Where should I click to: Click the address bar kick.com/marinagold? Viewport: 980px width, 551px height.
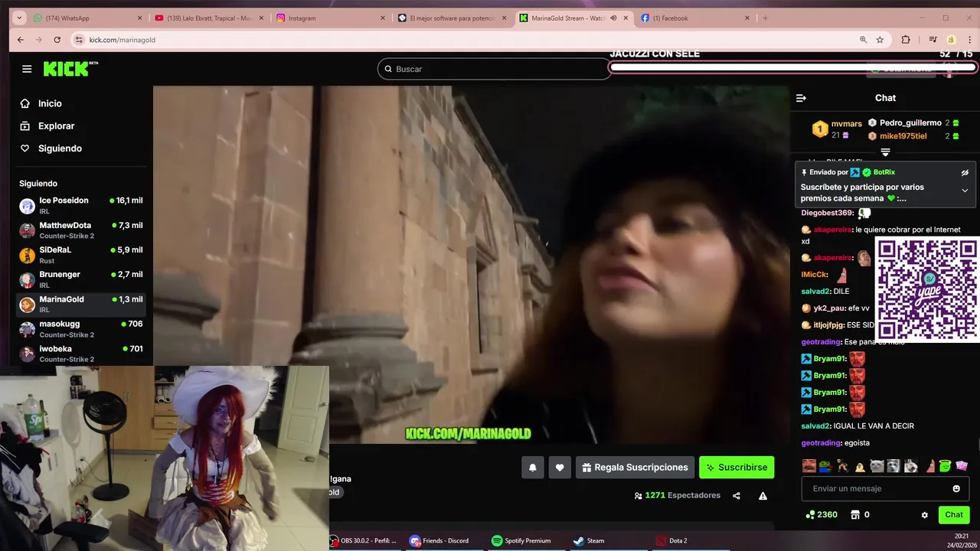[122, 40]
